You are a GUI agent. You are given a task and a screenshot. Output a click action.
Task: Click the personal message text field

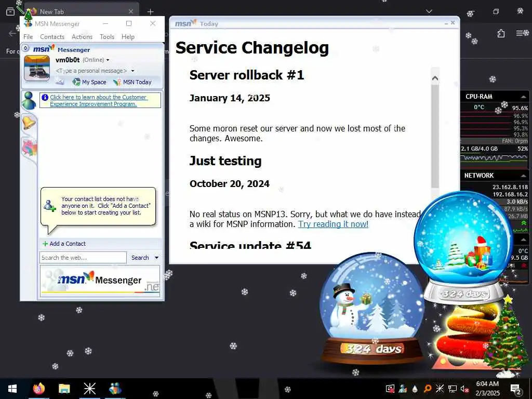click(91, 71)
